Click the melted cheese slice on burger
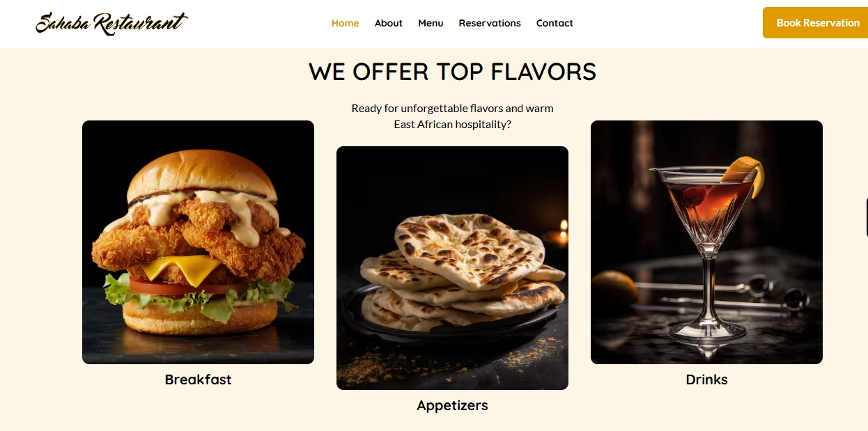Image resolution: width=868 pixels, height=431 pixels. click(x=183, y=268)
